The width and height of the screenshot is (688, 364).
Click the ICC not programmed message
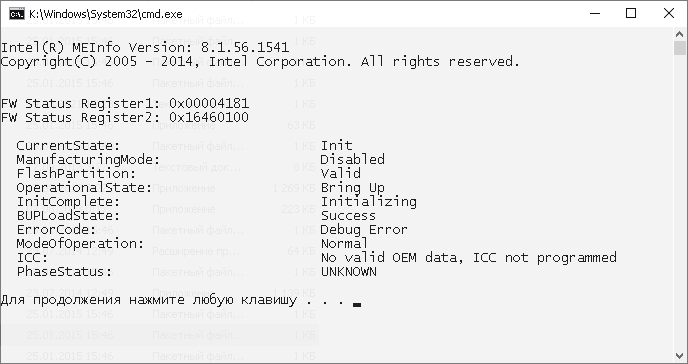click(469, 257)
